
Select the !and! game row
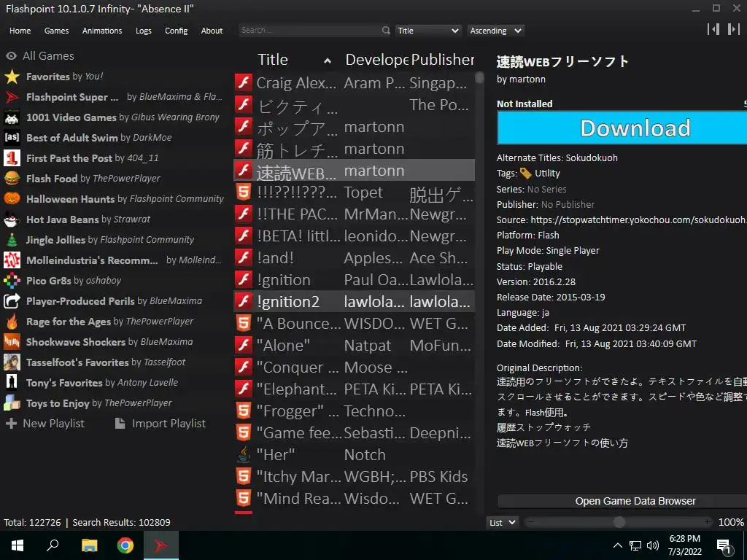[355, 257]
